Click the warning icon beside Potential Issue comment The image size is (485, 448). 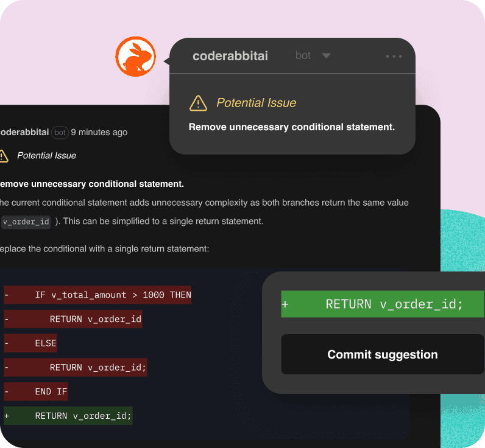(x=4, y=156)
